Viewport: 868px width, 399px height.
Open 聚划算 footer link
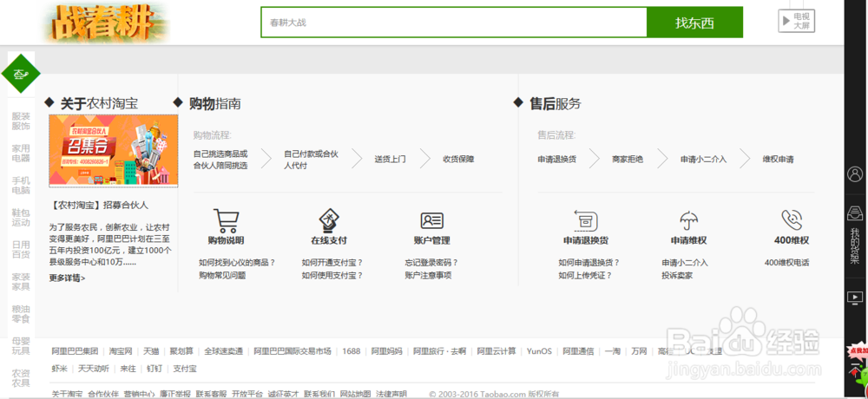181,351
